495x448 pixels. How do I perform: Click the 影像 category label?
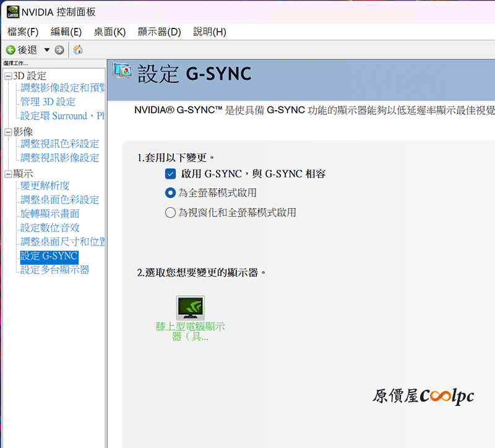(x=23, y=132)
